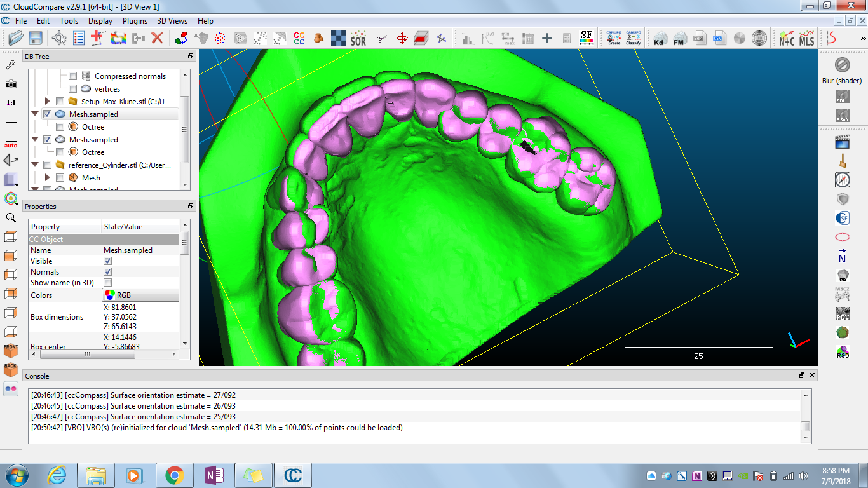Open the Segment scissors tool

click(381, 39)
